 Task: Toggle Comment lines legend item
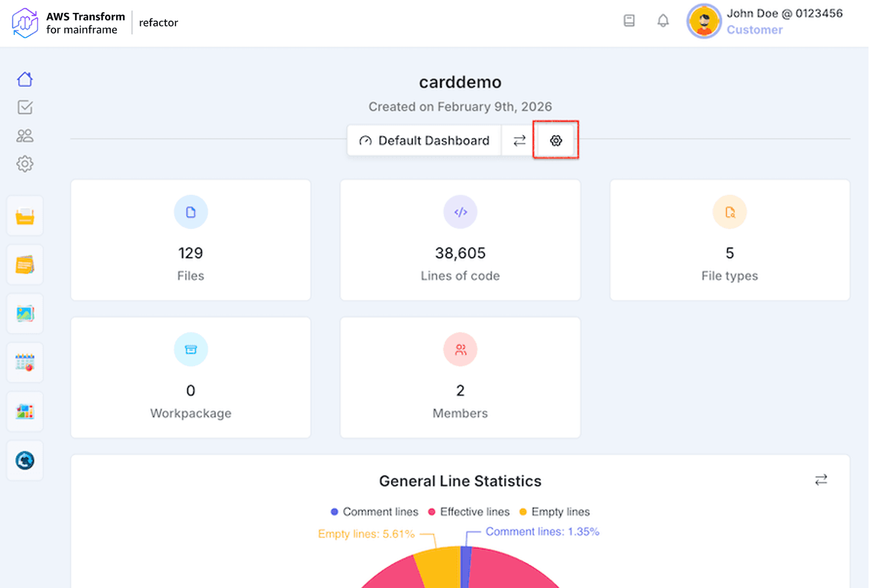pyautogui.click(x=375, y=512)
